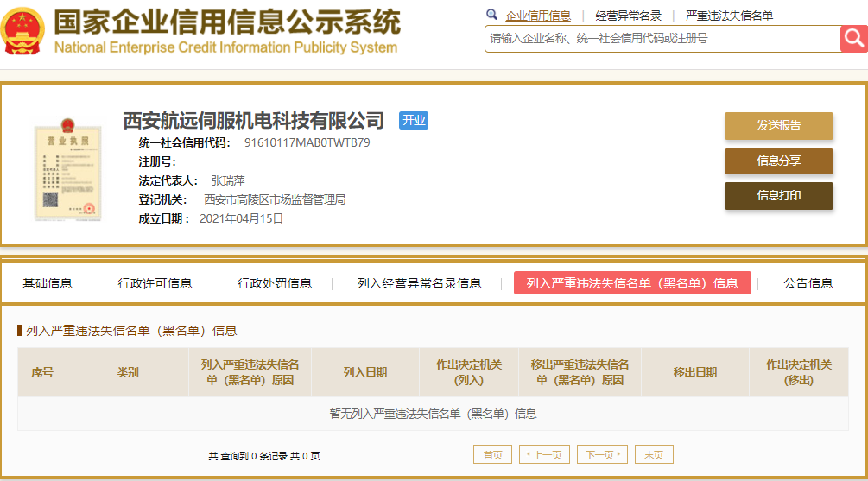Click the 开业 status badge
This screenshot has width=868, height=481.
tap(414, 120)
